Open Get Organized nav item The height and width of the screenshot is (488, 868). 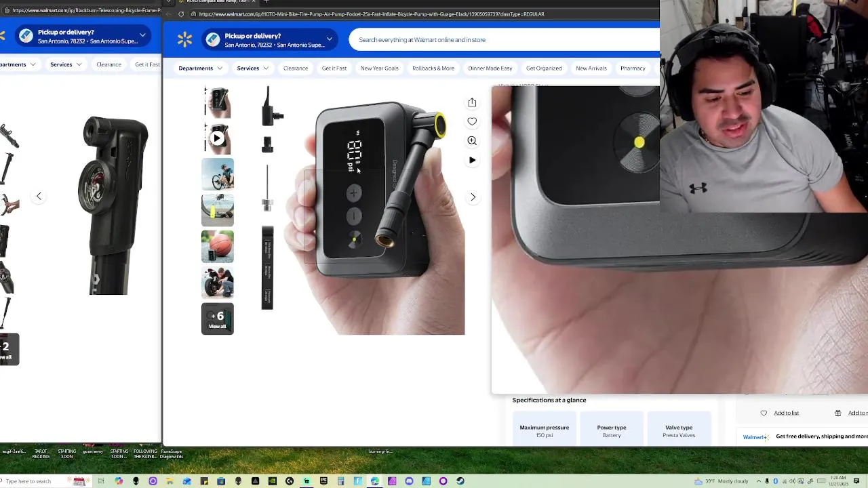point(544,68)
